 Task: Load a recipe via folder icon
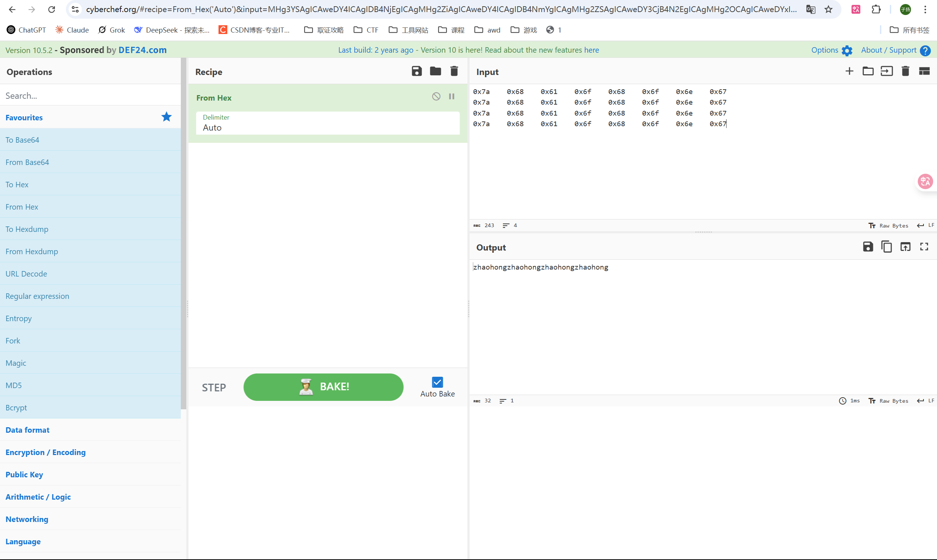(x=435, y=71)
